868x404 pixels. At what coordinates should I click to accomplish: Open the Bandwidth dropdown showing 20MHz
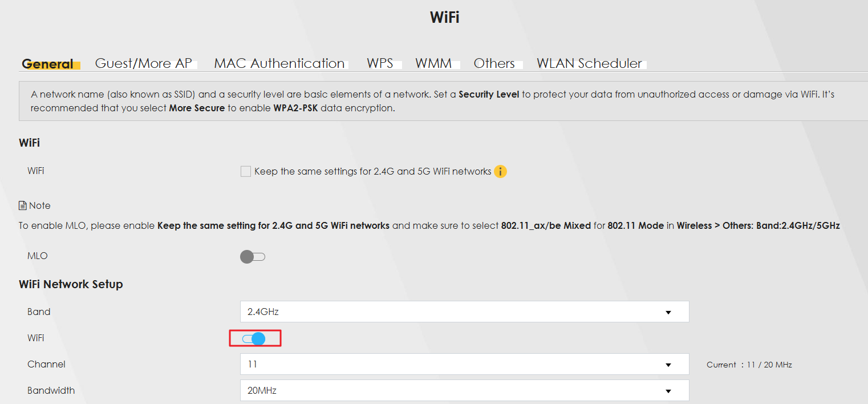tap(465, 390)
